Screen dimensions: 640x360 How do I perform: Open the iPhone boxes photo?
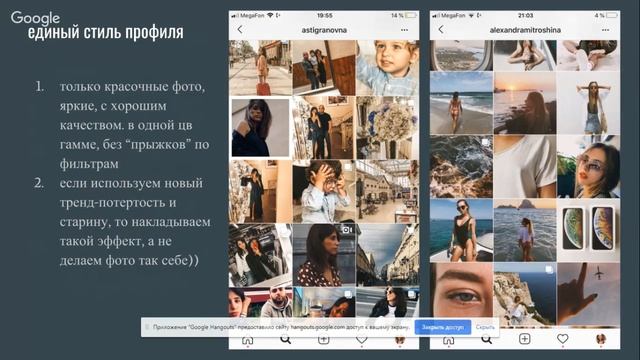(589, 230)
